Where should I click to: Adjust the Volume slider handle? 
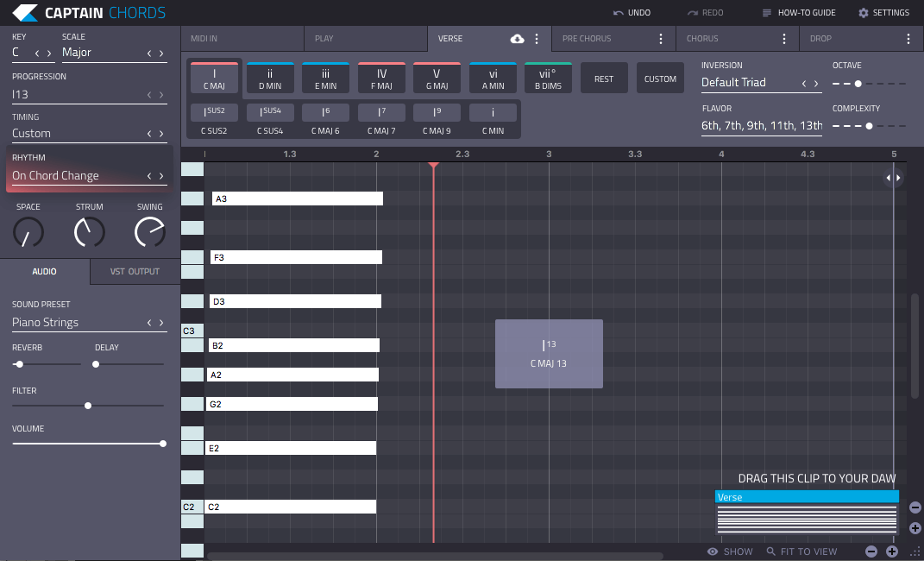click(163, 444)
